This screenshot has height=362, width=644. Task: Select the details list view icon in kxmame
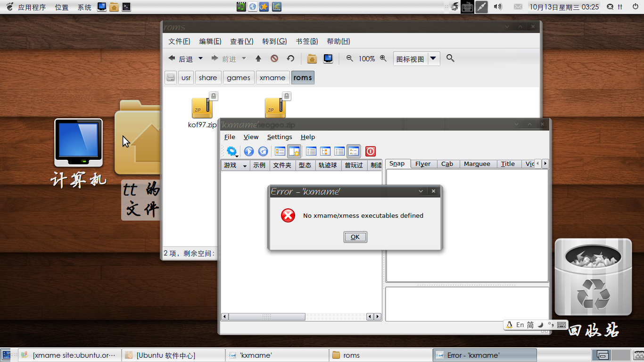point(339,151)
